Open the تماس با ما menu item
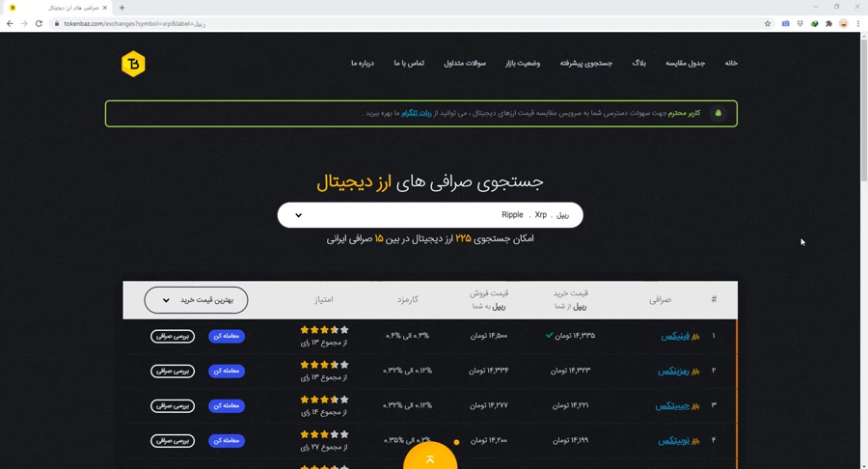The image size is (868, 469). (409, 63)
